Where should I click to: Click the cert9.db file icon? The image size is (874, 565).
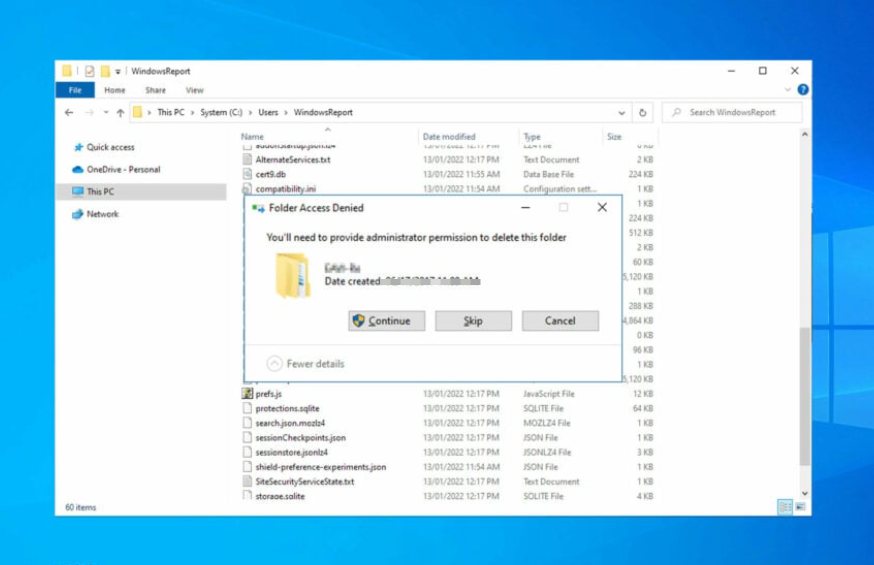(x=247, y=174)
